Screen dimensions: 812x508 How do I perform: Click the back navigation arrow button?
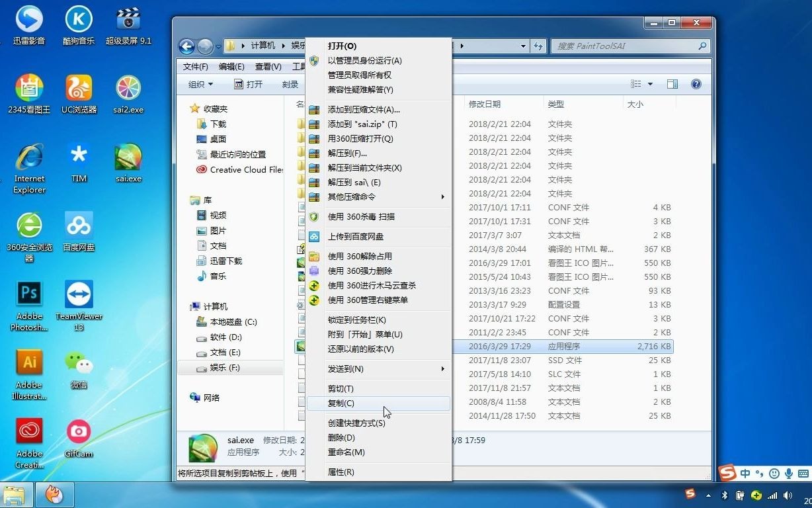tap(186, 46)
